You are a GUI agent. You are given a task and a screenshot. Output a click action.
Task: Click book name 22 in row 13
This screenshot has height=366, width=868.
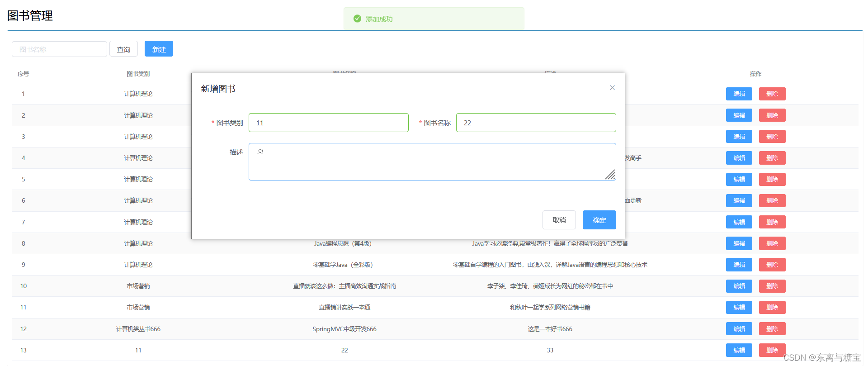tap(344, 350)
